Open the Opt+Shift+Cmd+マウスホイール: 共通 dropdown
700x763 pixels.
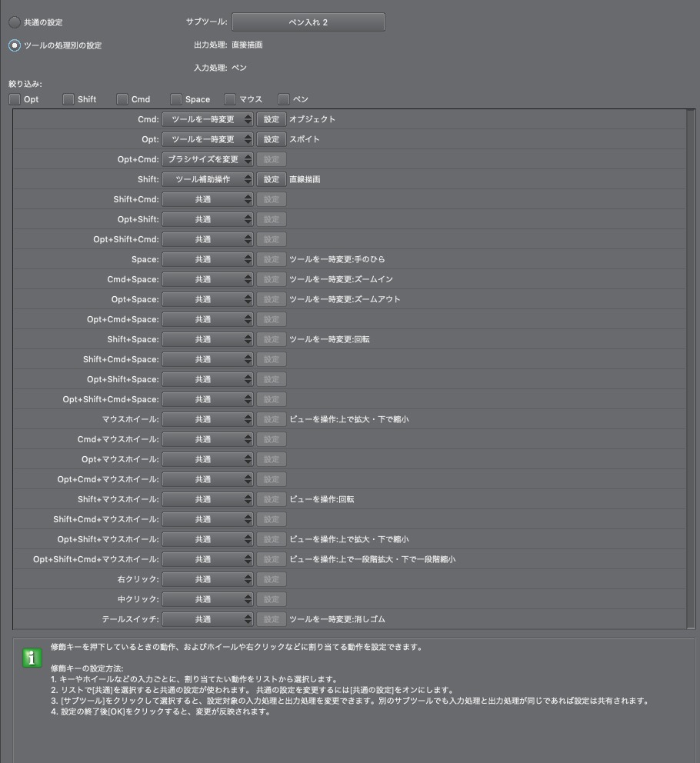click(x=208, y=559)
